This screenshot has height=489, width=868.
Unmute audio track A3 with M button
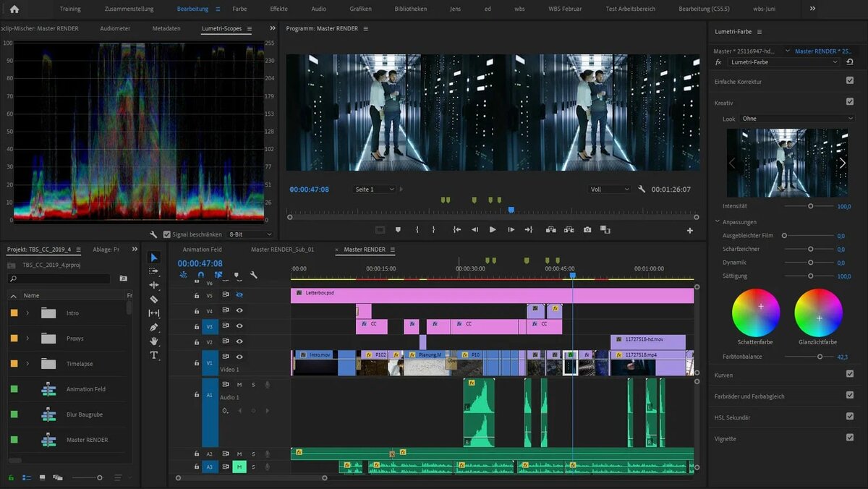[239, 467]
